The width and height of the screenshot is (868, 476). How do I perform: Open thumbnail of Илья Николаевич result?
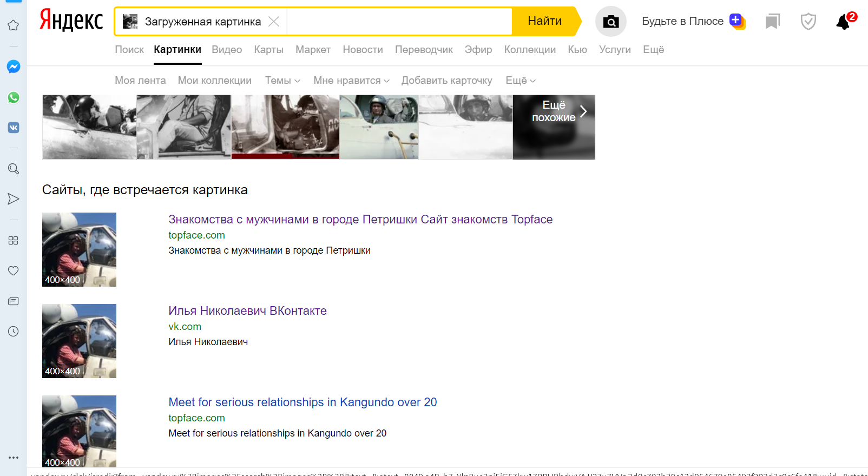tap(79, 341)
